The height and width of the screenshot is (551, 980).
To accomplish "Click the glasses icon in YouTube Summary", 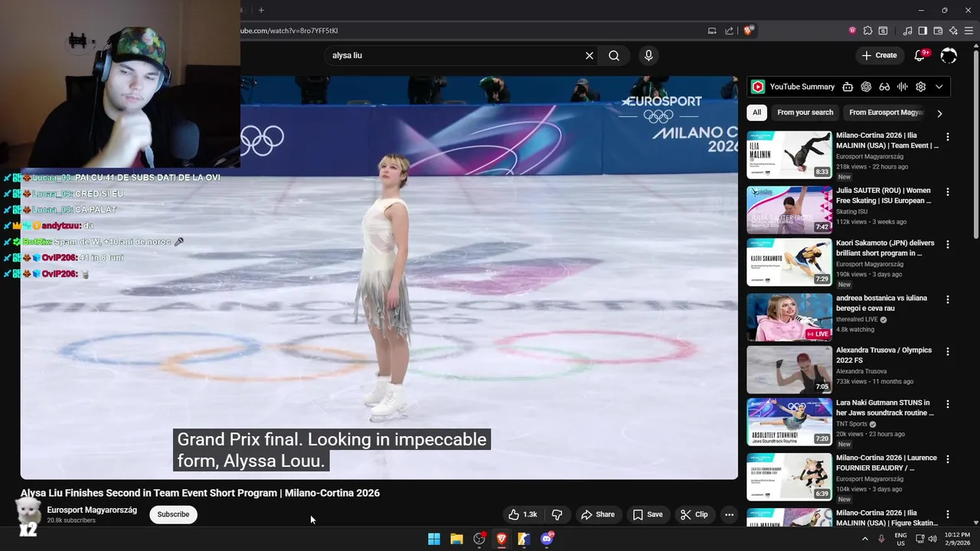I will (x=884, y=86).
